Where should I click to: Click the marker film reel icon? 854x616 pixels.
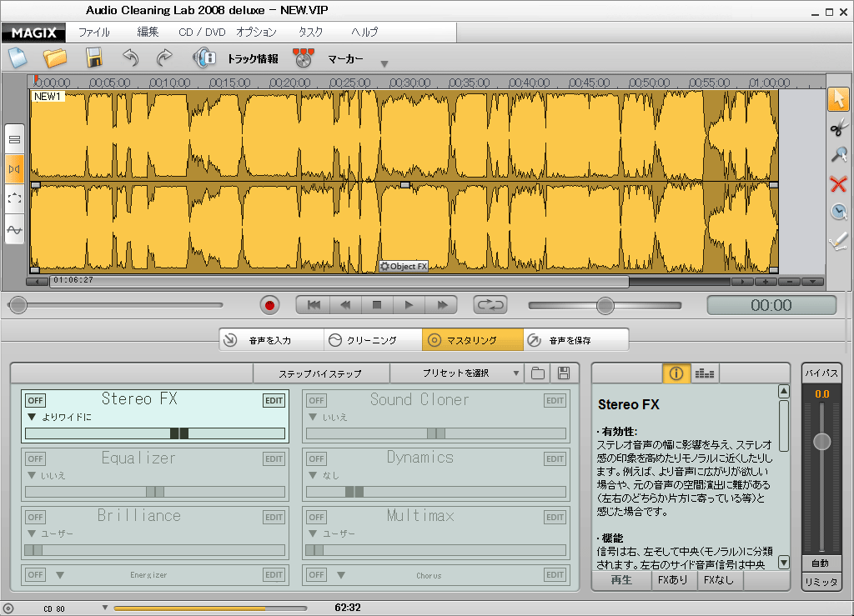(304, 58)
